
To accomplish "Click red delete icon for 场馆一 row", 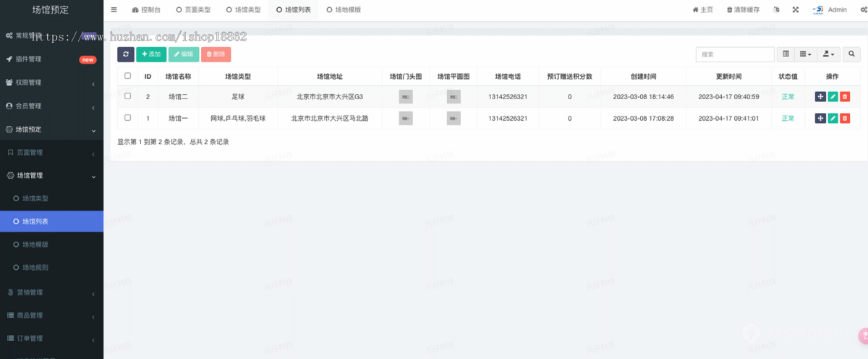I will point(845,118).
